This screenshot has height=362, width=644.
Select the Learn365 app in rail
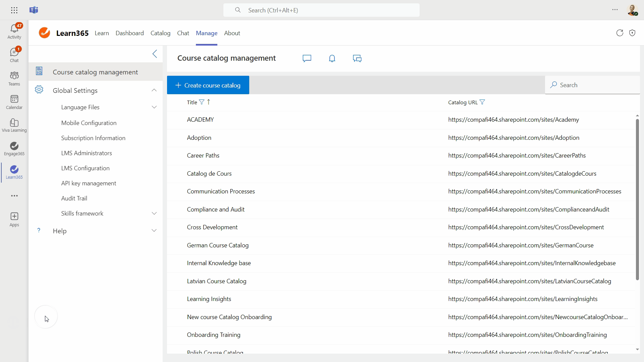pyautogui.click(x=14, y=172)
